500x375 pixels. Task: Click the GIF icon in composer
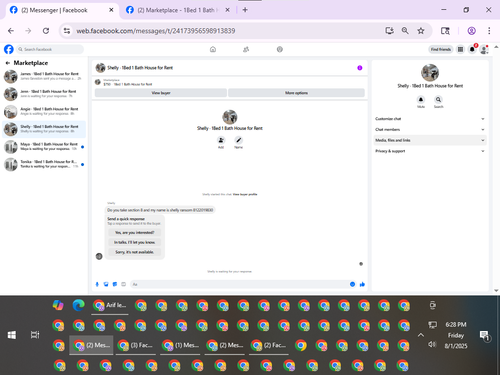point(123,284)
